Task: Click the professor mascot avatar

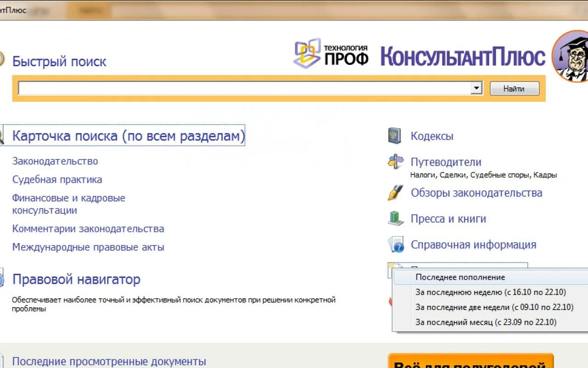Action: click(571, 56)
